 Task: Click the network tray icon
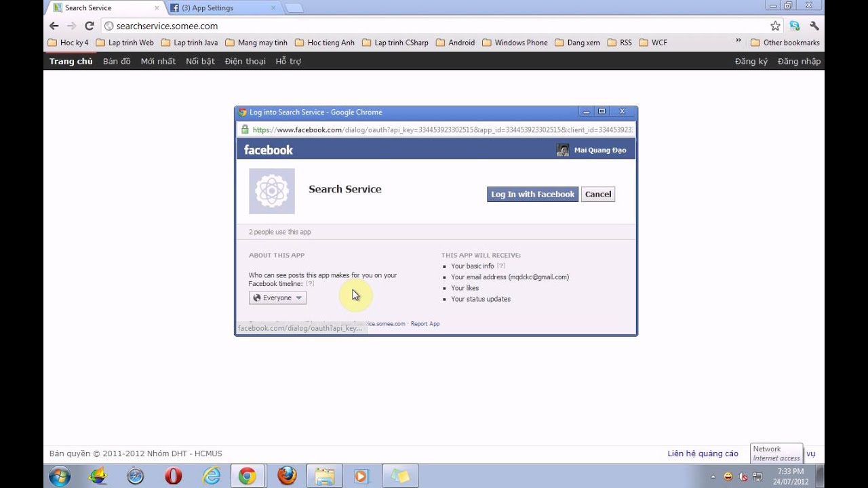(x=757, y=476)
